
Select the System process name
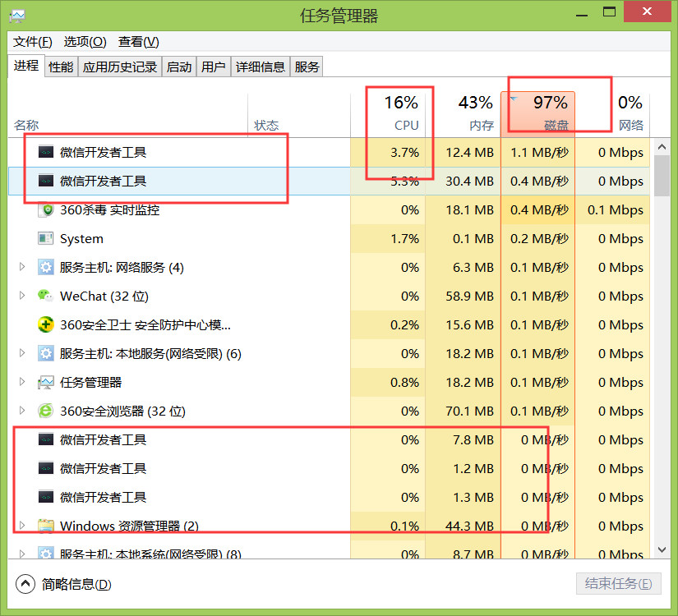click(x=81, y=239)
